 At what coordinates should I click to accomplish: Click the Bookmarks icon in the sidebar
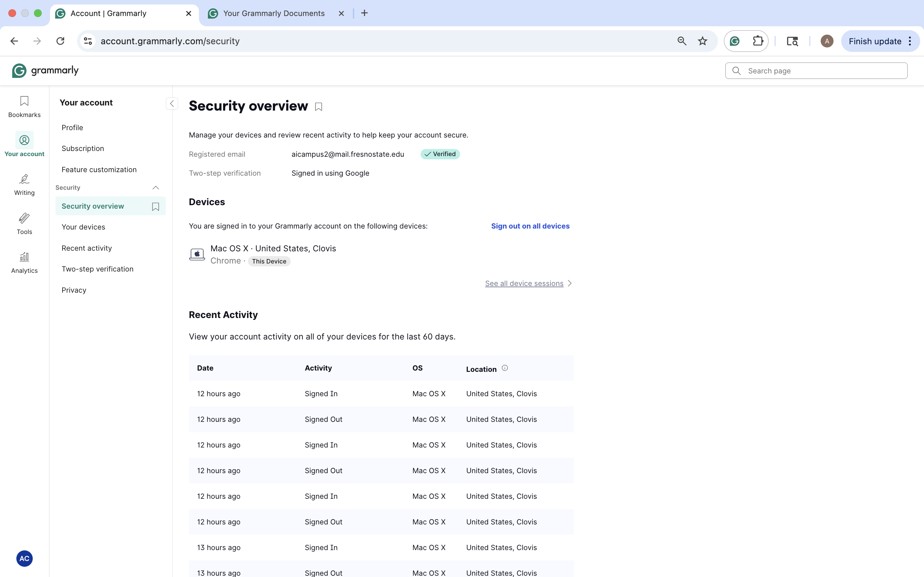(x=24, y=106)
